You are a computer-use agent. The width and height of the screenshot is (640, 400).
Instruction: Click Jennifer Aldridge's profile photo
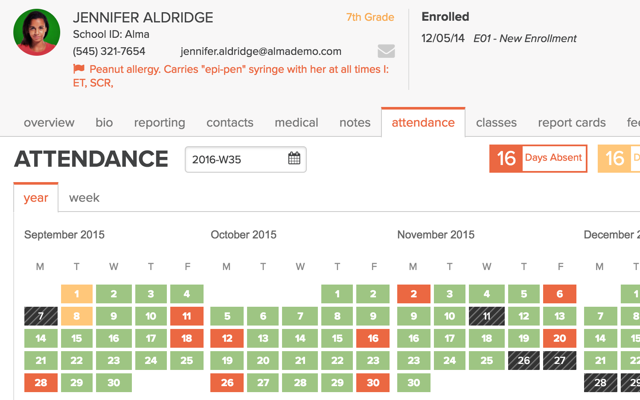point(37,32)
